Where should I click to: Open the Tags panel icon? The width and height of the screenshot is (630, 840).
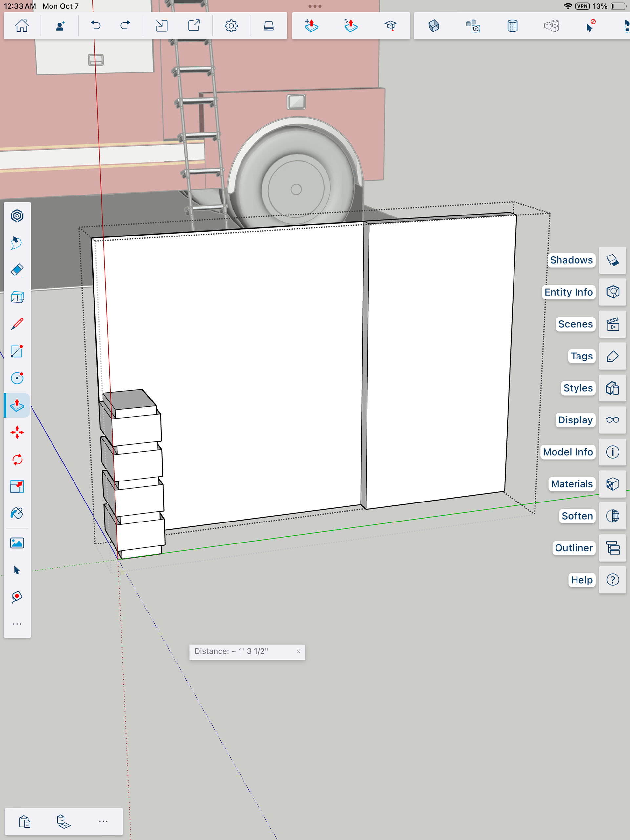coord(612,356)
